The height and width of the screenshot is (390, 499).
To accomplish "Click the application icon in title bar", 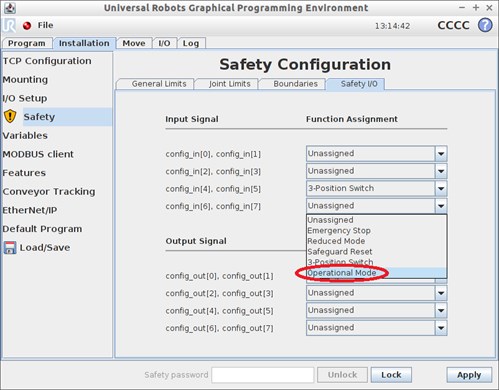I will pos(10,7).
